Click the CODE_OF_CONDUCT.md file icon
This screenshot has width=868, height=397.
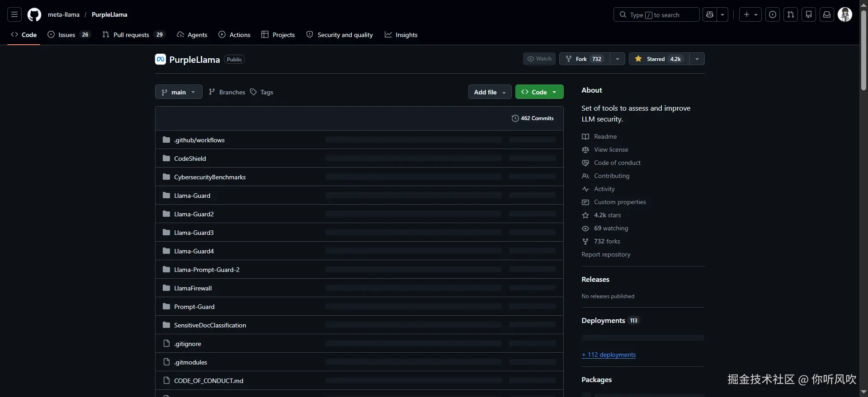[x=166, y=380]
